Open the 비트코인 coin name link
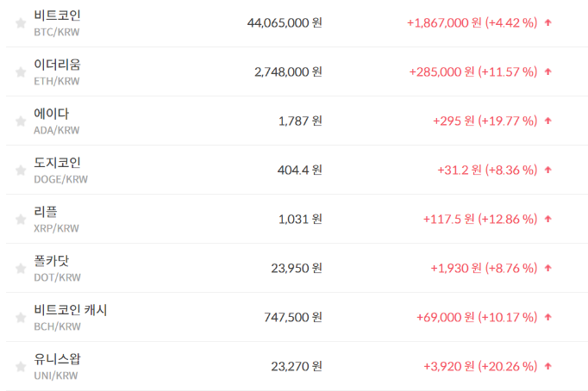This screenshot has height=391, width=588. 57,16
